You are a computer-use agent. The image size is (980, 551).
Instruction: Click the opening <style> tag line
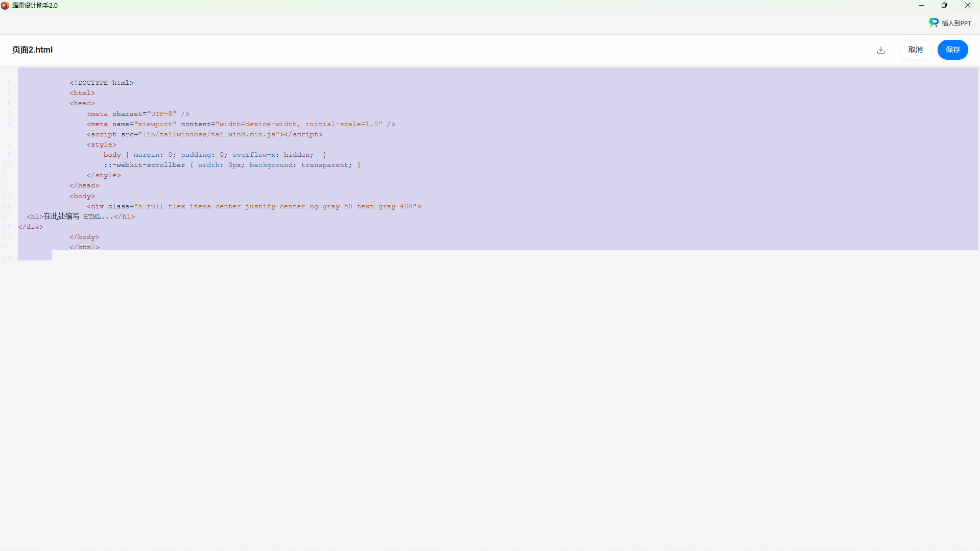(x=101, y=145)
